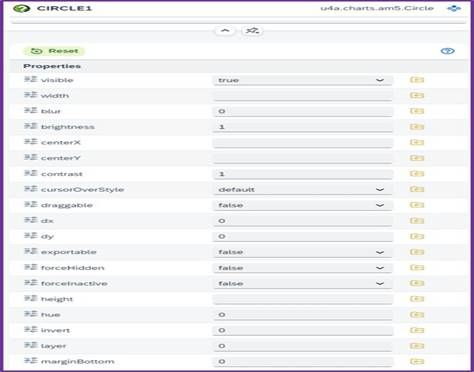Click the property icon left of hue
This screenshot has width=474, height=372.
(x=31, y=314)
